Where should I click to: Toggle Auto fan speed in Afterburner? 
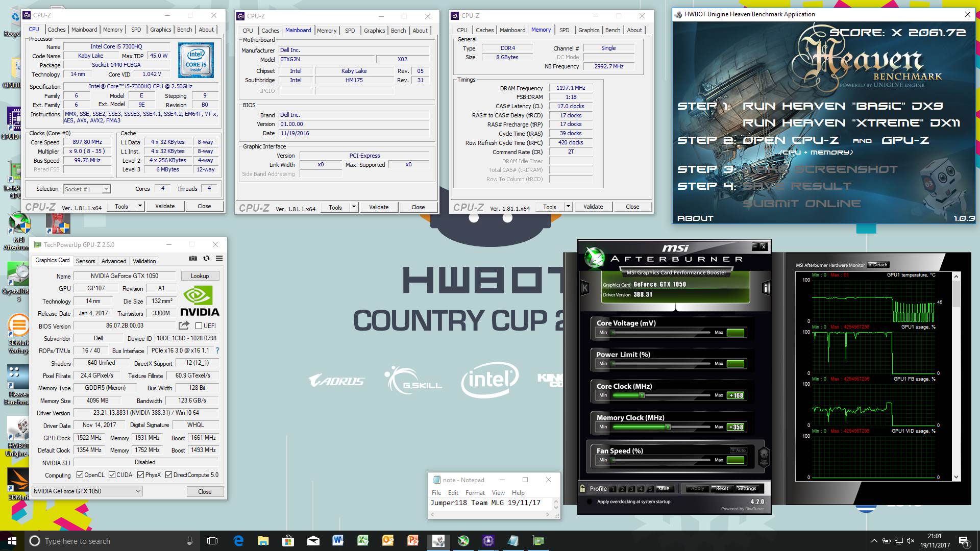pyautogui.click(x=739, y=450)
